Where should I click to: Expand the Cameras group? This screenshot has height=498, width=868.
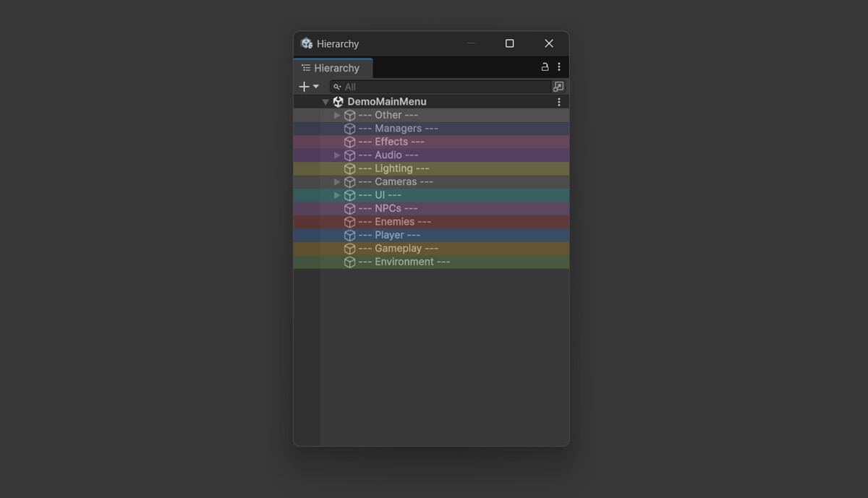337,182
